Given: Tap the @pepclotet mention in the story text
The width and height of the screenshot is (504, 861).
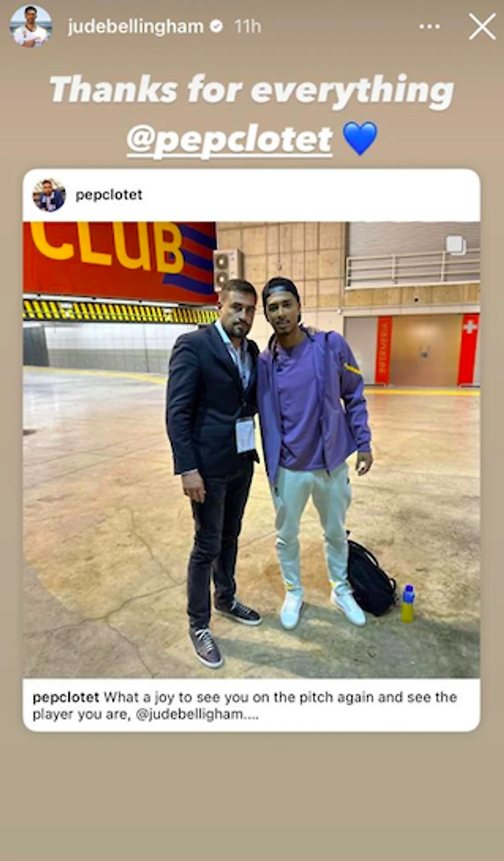Looking at the screenshot, I should coord(230,139).
